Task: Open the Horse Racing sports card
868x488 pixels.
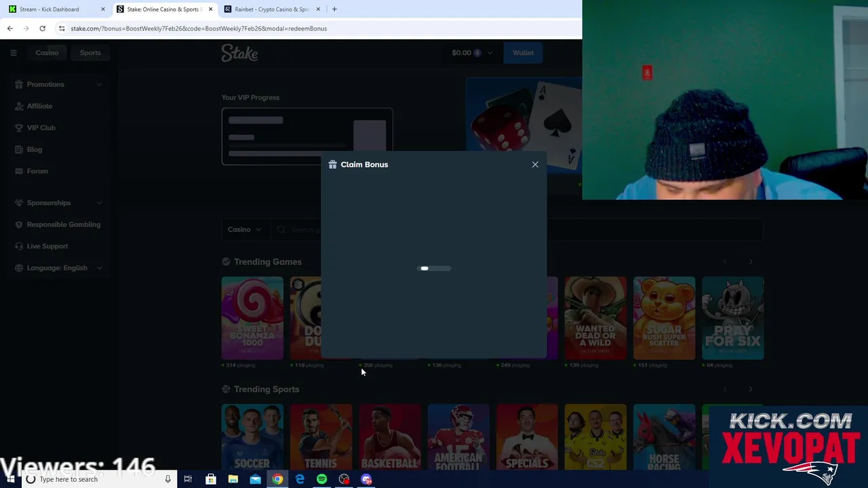Action: point(664,438)
